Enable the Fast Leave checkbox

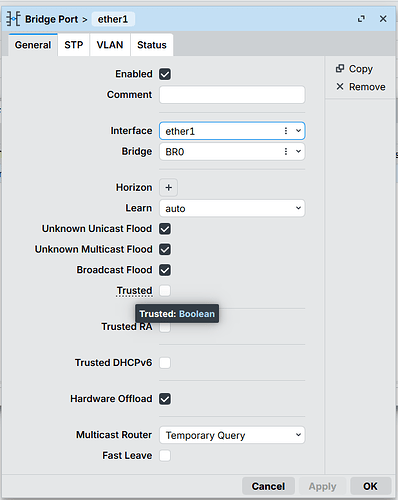tap(165, 455)
